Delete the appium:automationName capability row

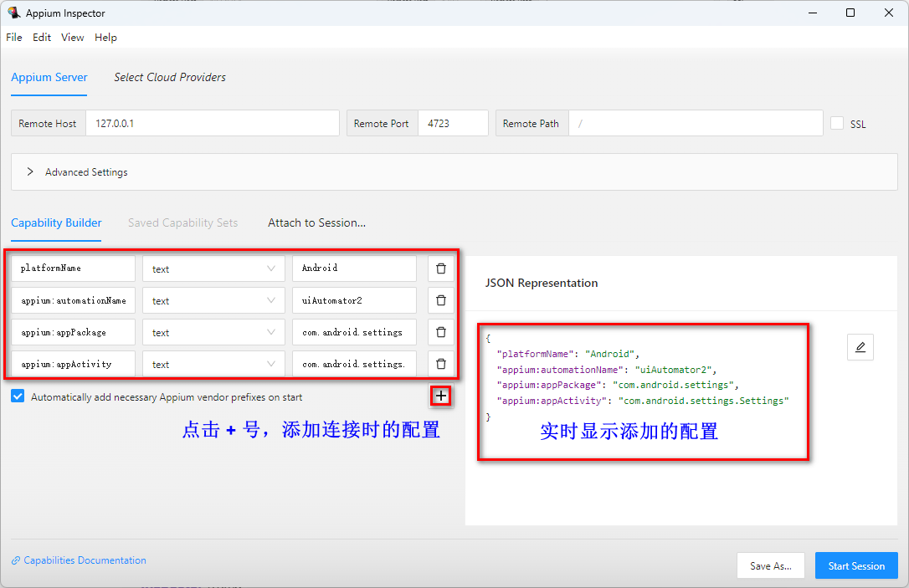pyautogui.click(x=441, y=300)
